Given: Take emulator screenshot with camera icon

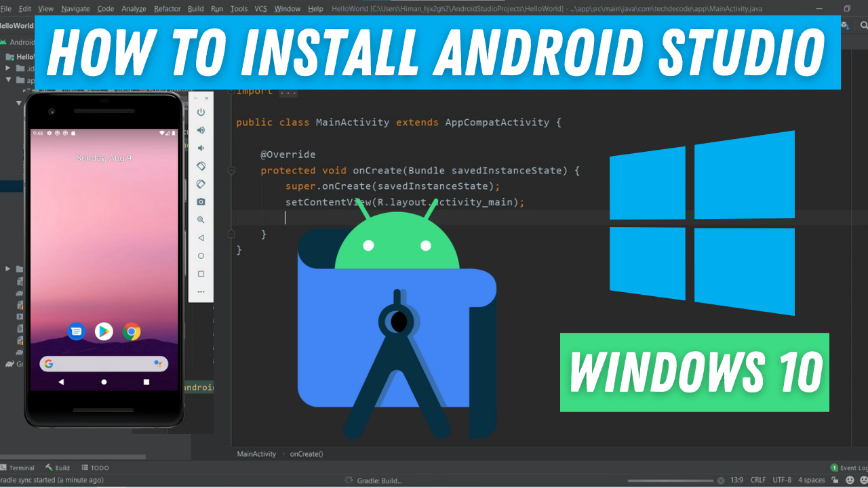Looking at the screenshot, I should pyautogui.click(x=201, y=202).
